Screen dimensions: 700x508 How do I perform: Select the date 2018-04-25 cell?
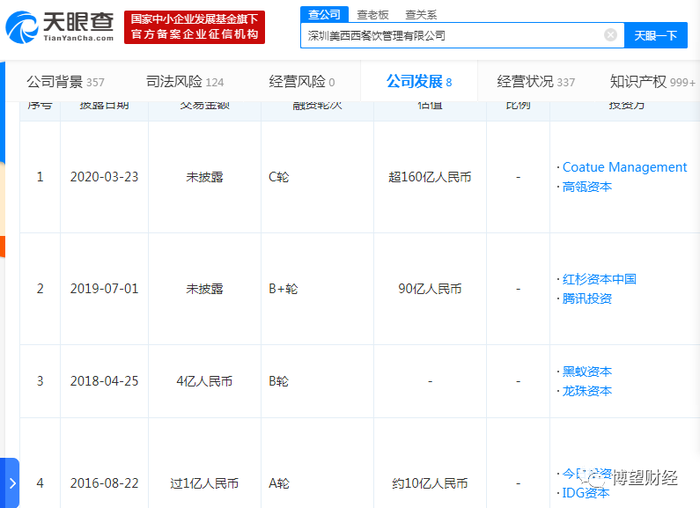[104, 381]
